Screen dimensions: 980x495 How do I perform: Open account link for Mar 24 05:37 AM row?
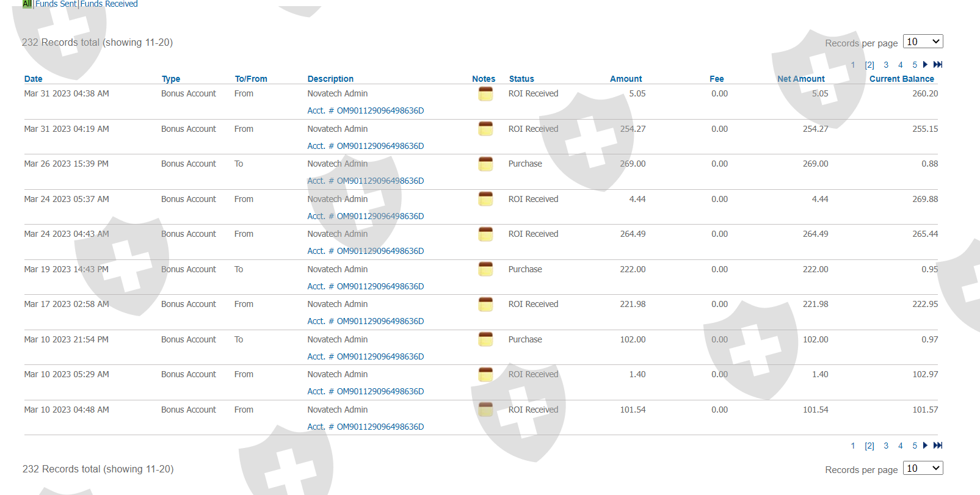coord(366,216)
